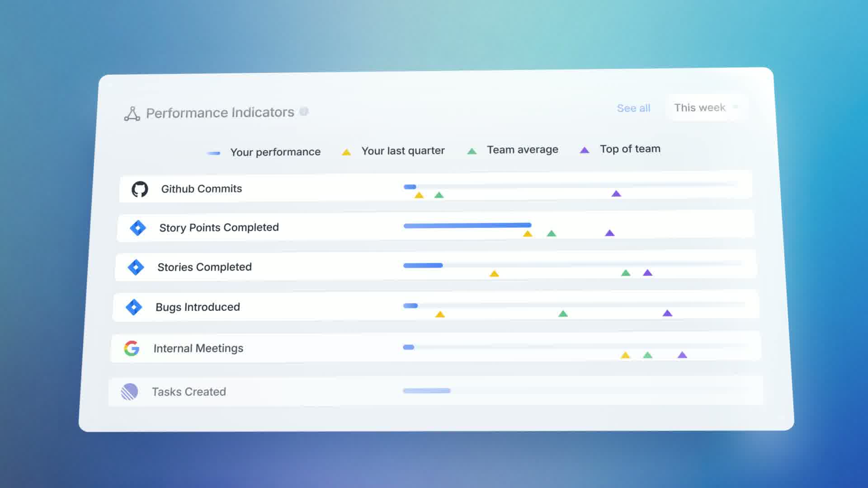The width and height of the screenshot is (868, 488).
Task: Click the yellow last quarter marker on Stories Completed
Action: [494, 274]
